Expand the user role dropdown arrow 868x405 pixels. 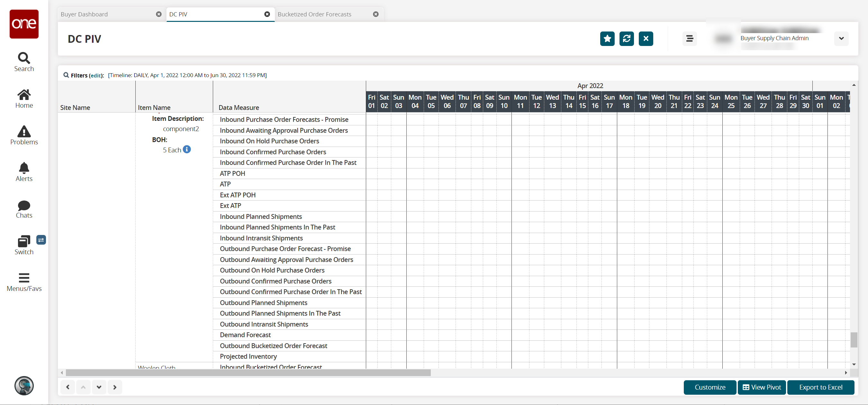point(841,39)
